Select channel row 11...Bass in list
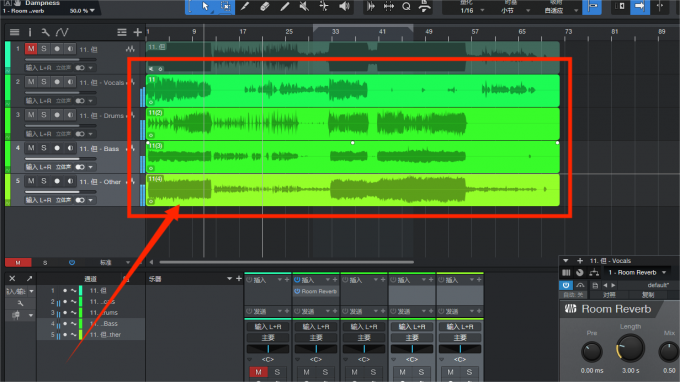This screenshot has width=680, height=382. (x=91, y=323)
